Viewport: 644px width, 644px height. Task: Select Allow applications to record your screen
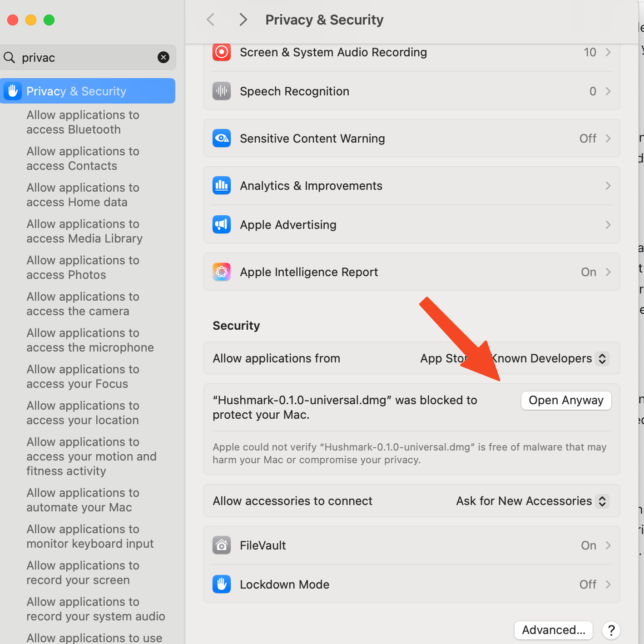click(x=83, y=573)
